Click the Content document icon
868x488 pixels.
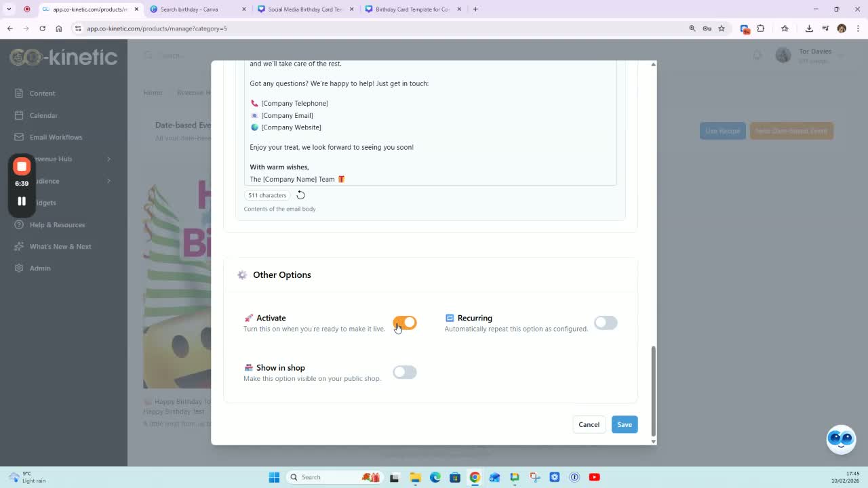click(19, 94)
